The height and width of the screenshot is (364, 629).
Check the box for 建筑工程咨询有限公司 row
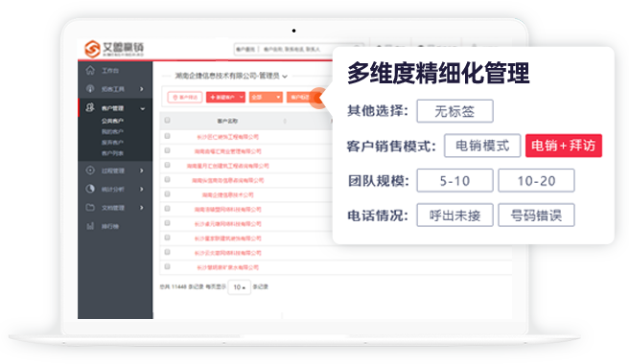tap(167, 165)
